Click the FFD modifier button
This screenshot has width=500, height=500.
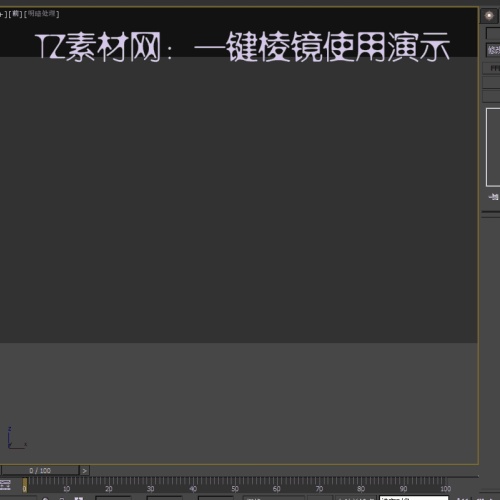point(492,68)
